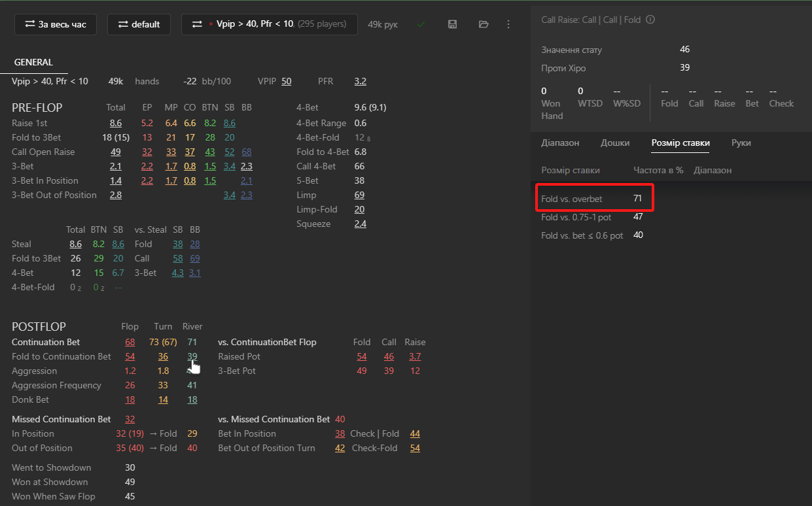Click Steal Total value 8.6

(76, 244)
